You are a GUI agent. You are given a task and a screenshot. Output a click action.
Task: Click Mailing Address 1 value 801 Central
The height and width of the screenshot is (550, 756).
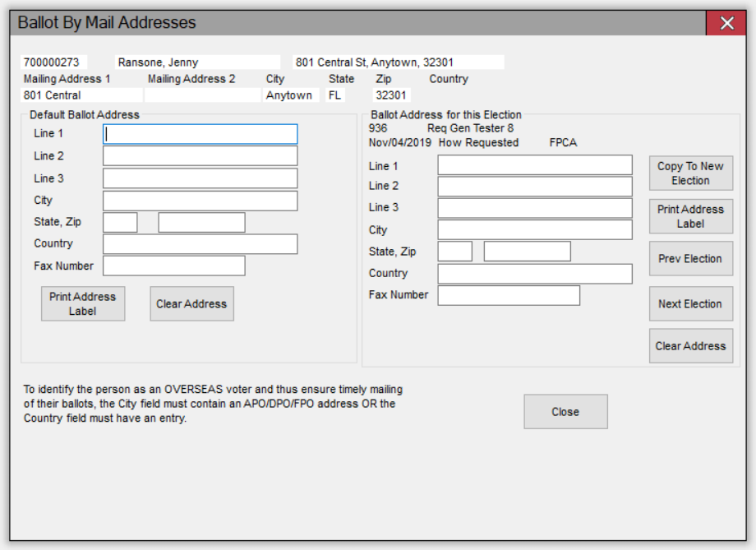pos(82,95)
